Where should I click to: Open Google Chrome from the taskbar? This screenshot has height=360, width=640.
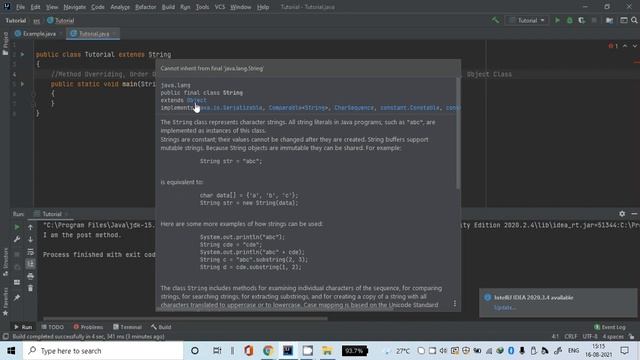pyautogui.click(x=268, y=351)
